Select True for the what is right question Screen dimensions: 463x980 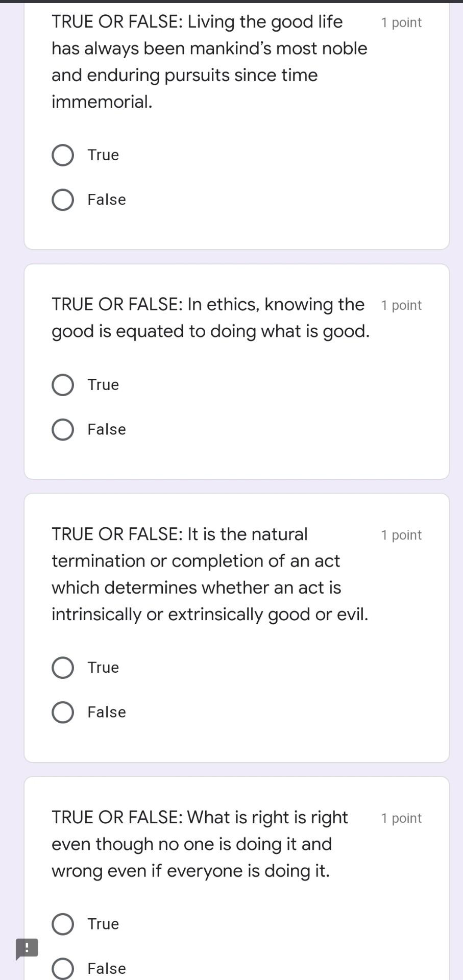pos(62,923)
